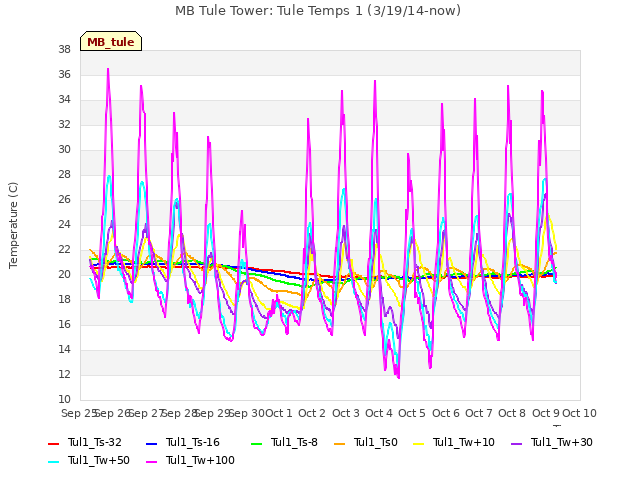Click the Oct 5 x-axis date label
The height and width of the screenshot is (480, 640).
[412, 413]
